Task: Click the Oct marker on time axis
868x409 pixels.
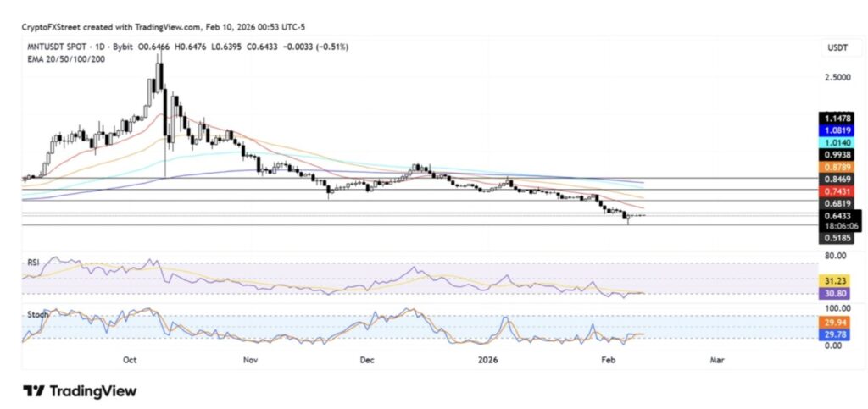Action: coord(130,360)
